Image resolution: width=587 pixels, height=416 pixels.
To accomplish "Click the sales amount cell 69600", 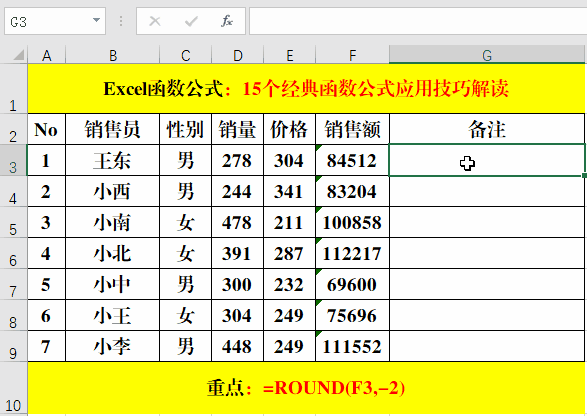I will [353, 285].
